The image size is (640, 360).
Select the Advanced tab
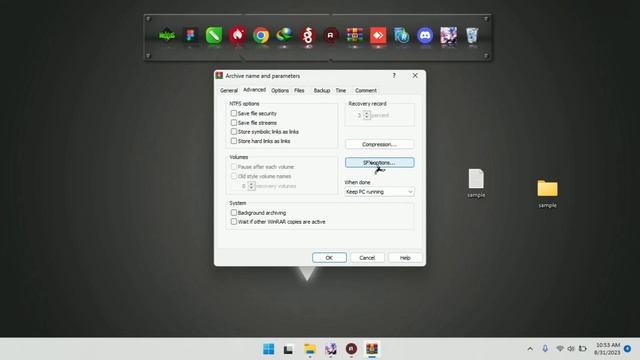pyautogui.click(x=254, y=90)
